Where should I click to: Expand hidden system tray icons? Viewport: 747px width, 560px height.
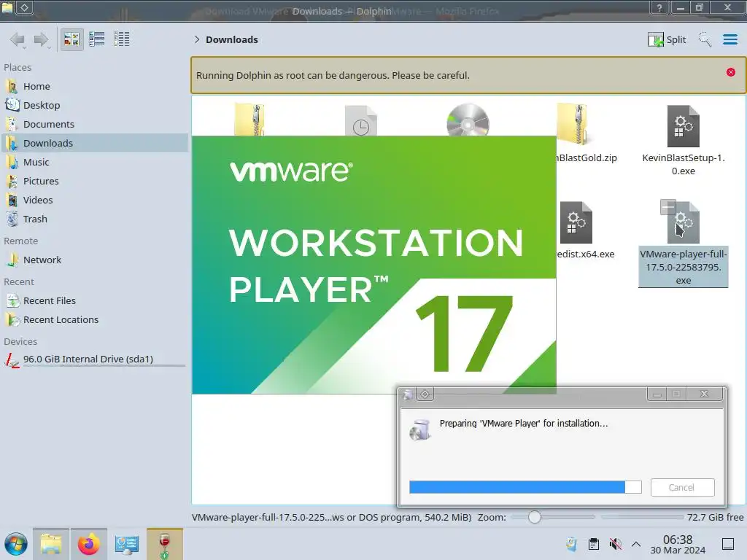(636, 544)
